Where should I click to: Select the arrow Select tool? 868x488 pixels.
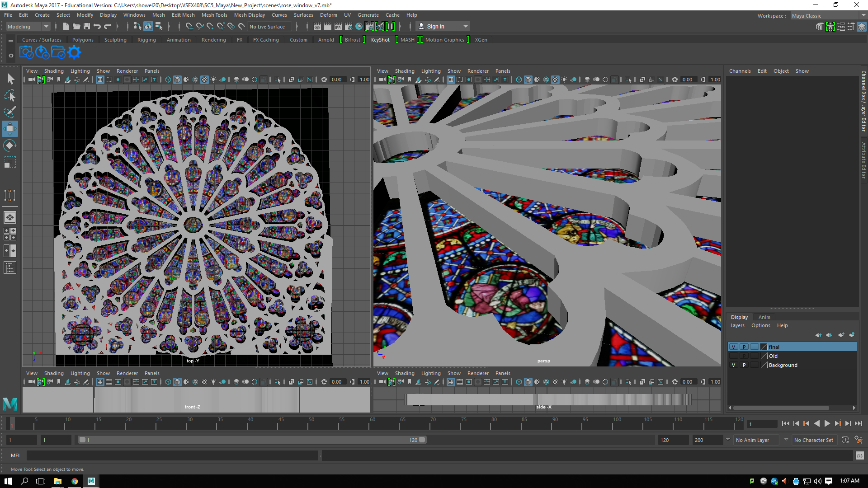[x=10, y=79]
